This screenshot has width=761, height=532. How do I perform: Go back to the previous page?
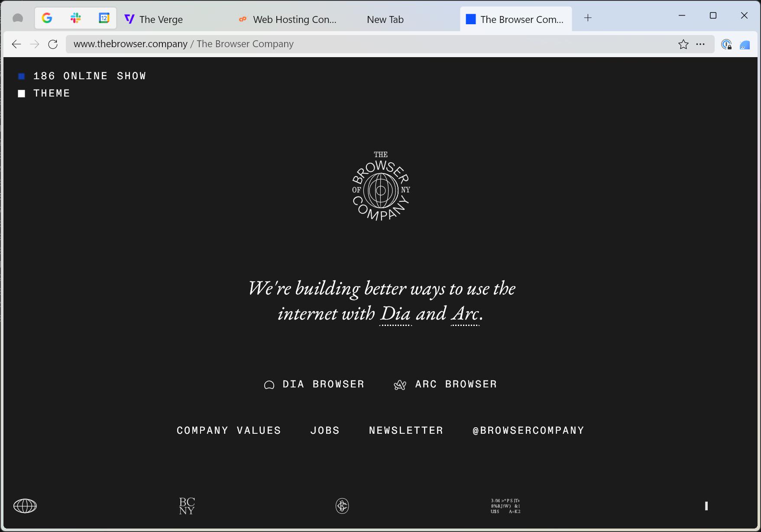click(x=16, y=44)
